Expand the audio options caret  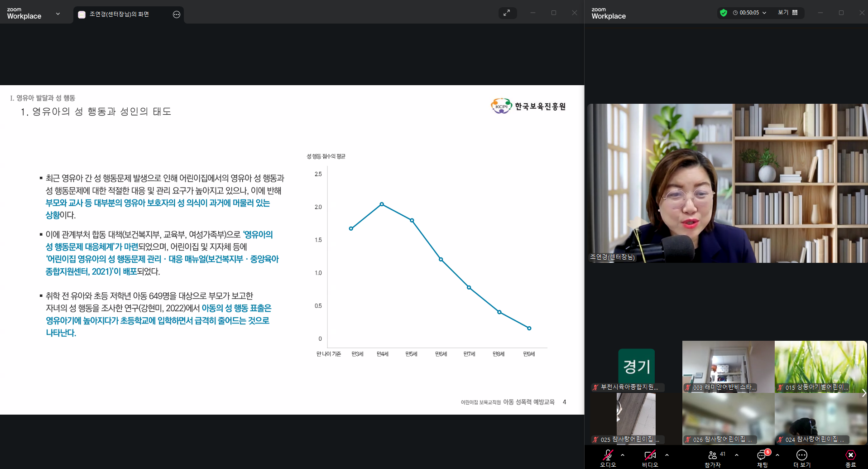(x=623, y=455)
